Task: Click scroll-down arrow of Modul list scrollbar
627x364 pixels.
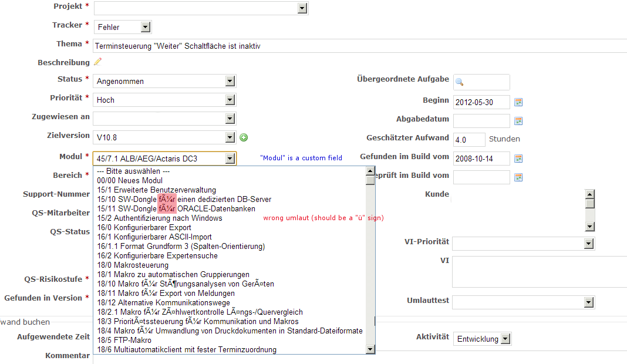Action: tap(370, 349)
